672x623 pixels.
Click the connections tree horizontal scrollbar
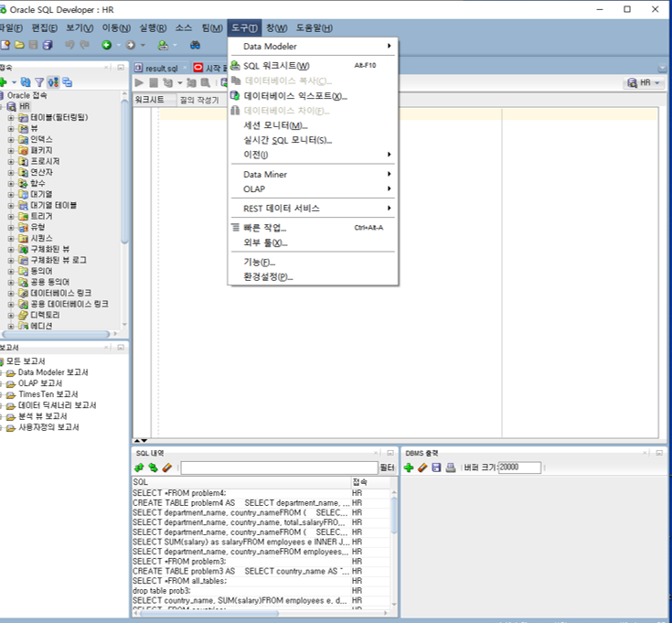(56, 334)
